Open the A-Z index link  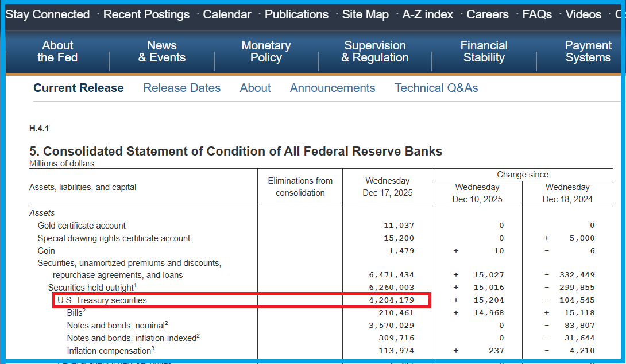click(427, 14)
